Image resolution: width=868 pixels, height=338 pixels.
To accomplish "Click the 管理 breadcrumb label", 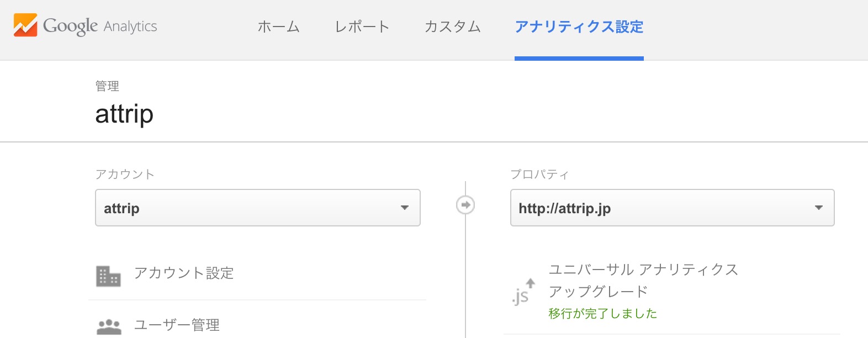I will point(107,86).
